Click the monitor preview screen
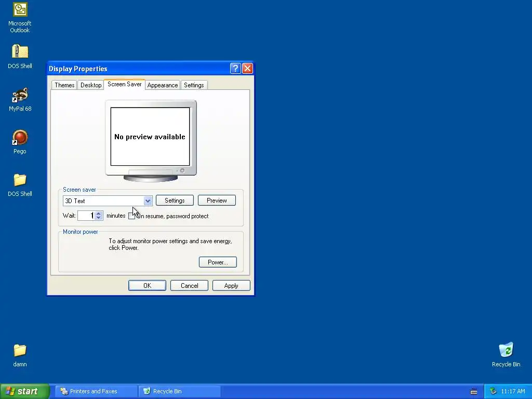Viewport: 532px width, 399px height. (x=150, y=137)
